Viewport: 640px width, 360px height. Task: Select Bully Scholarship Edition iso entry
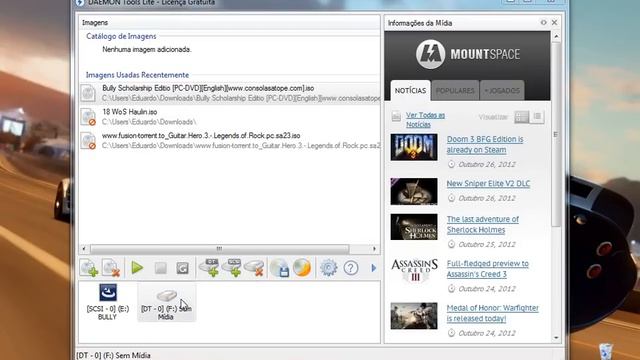[230, 93]
